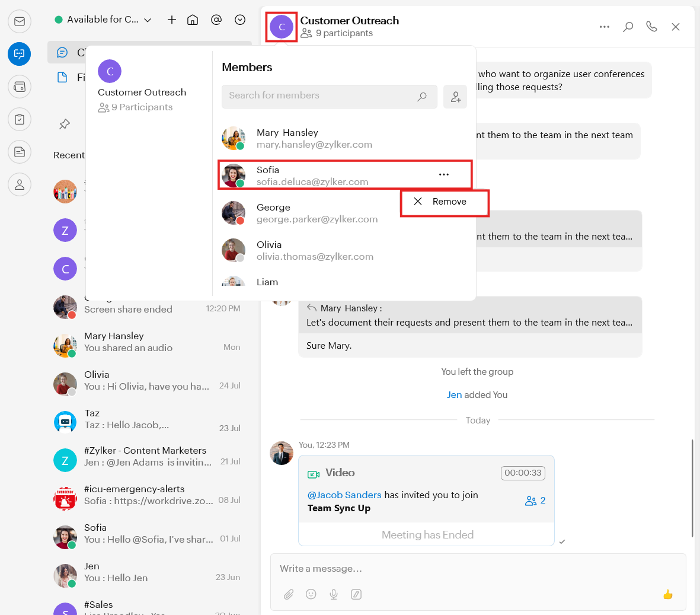Click the slash command icon in composer
This screenshot has width=700, height=615.
pyautogui.click(x=356, y=594)
